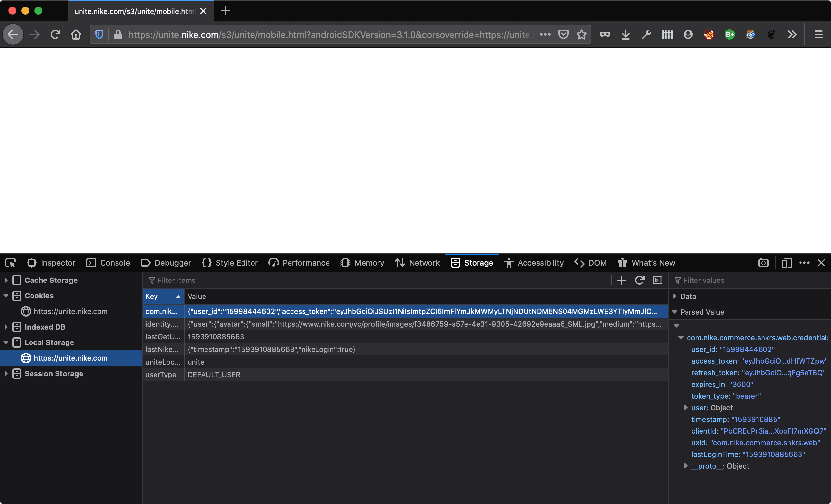
Task: Open the mask glasses extension icon
Action: [605, 34]
